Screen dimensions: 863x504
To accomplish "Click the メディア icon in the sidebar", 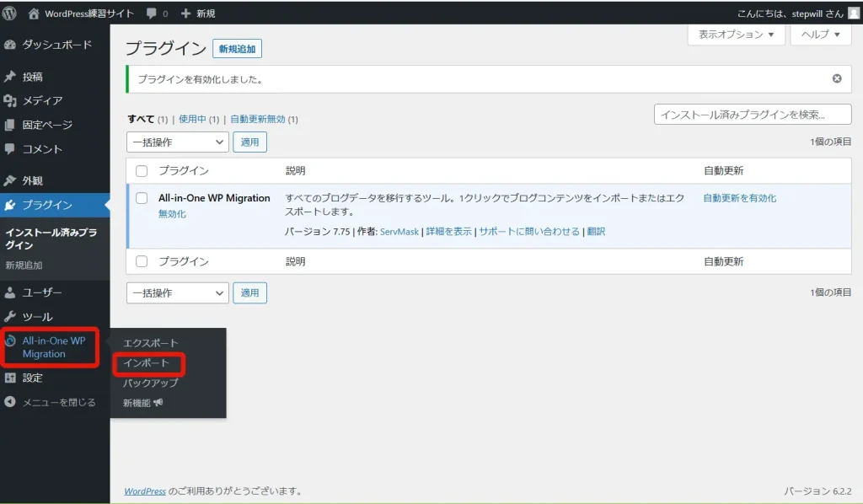I will click(10, 100).
